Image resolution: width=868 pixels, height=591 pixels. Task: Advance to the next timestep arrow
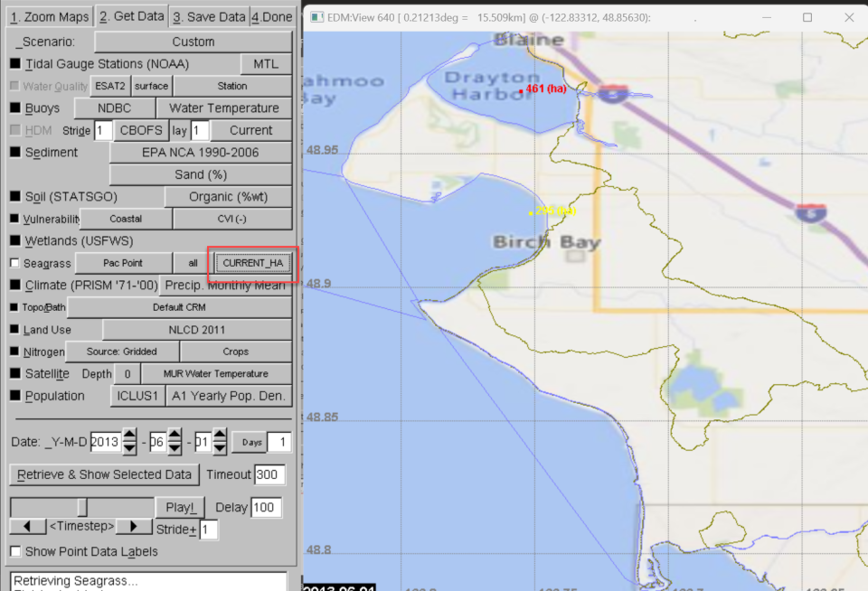pyautogui.click(x=134, y=527)
